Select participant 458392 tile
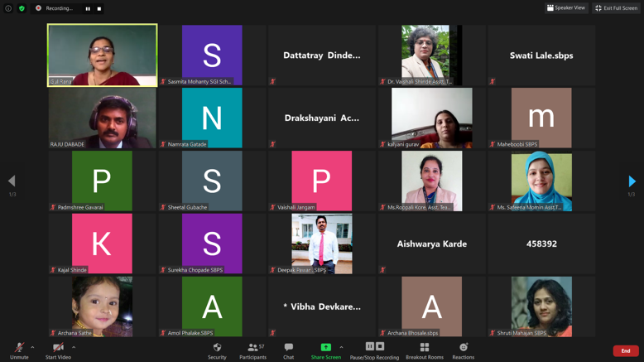 click(541, 244)
